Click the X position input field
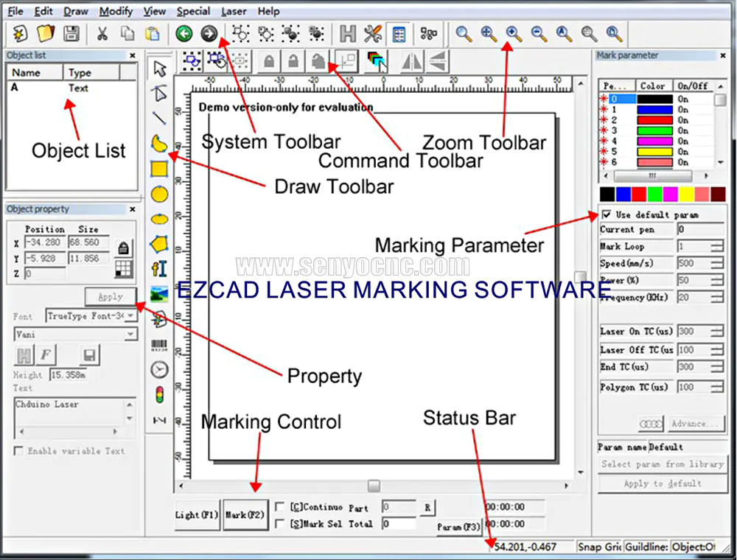The width and height of the screenshot is (737, 560). (44, 242)
